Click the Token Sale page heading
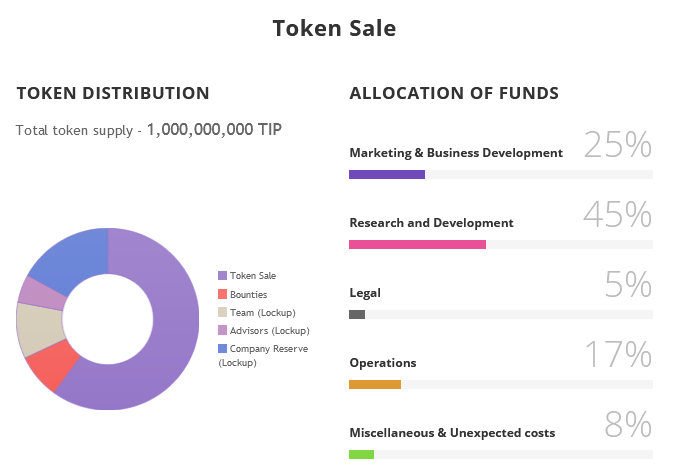Image resolution: width=675 pixels, height=475 pixels. 334,28
